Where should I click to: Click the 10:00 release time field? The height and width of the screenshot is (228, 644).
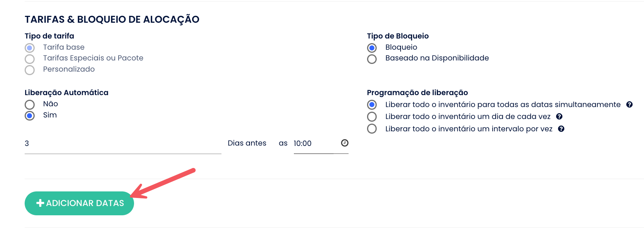click(x=313, y=143)
